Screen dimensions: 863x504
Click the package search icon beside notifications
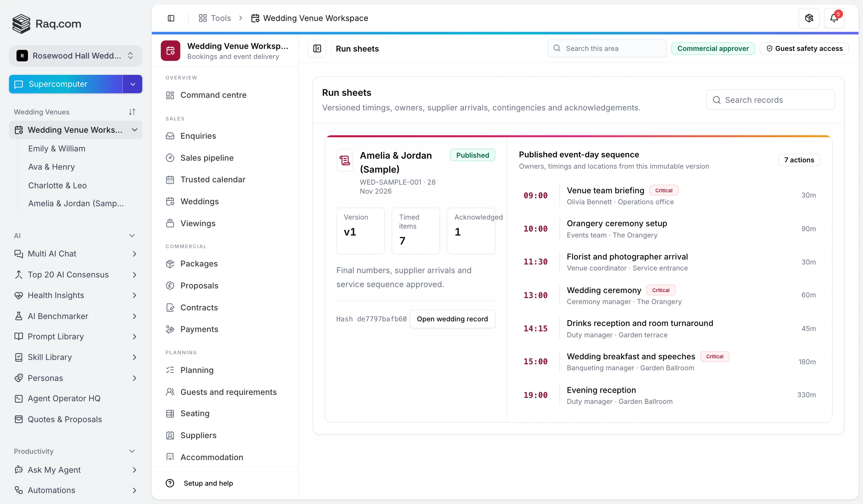click(809, 18)
